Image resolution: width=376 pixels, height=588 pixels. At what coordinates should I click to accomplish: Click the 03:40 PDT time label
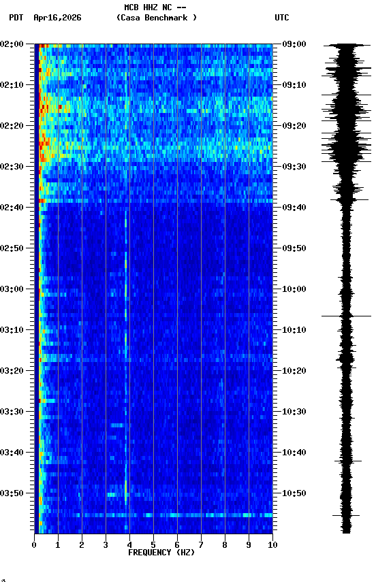12,453
